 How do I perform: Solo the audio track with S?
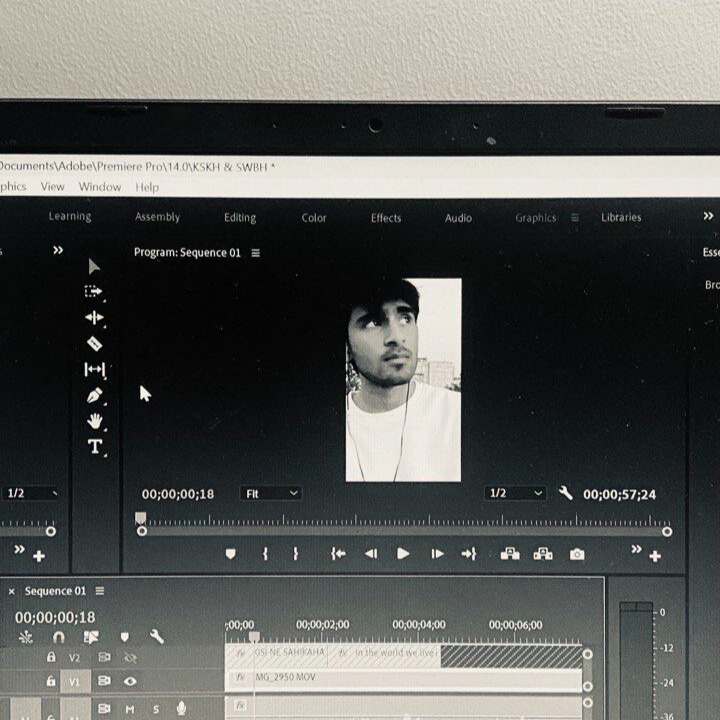(x=156, y=709)
